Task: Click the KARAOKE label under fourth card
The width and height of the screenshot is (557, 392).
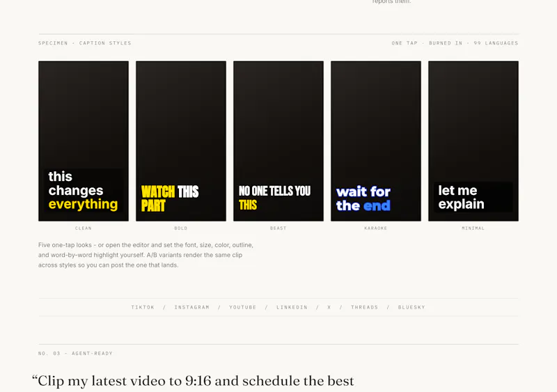Action: click(x=376, y=228)
